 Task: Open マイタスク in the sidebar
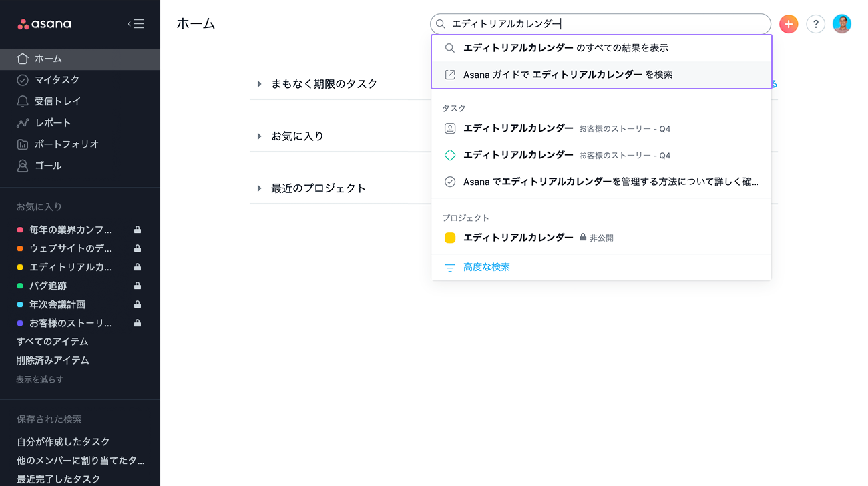(x=80, y=80)
